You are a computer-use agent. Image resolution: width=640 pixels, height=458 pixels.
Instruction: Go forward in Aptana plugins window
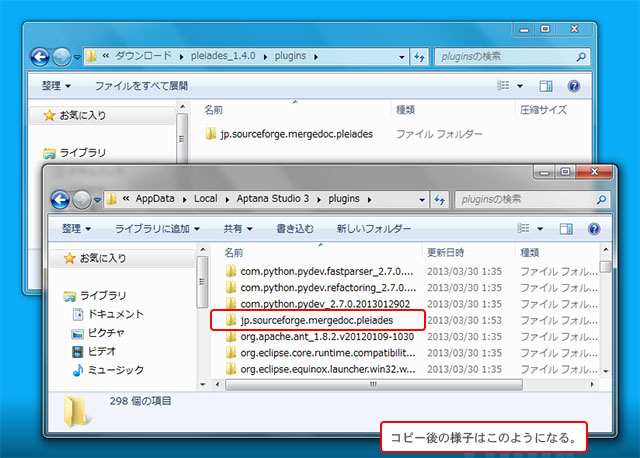(82, 200)
